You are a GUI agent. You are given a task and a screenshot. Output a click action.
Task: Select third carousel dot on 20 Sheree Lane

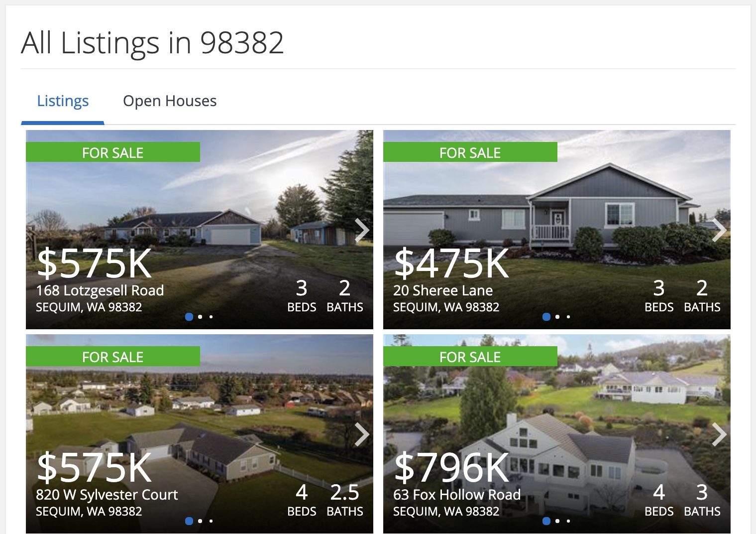pos(568,317)
